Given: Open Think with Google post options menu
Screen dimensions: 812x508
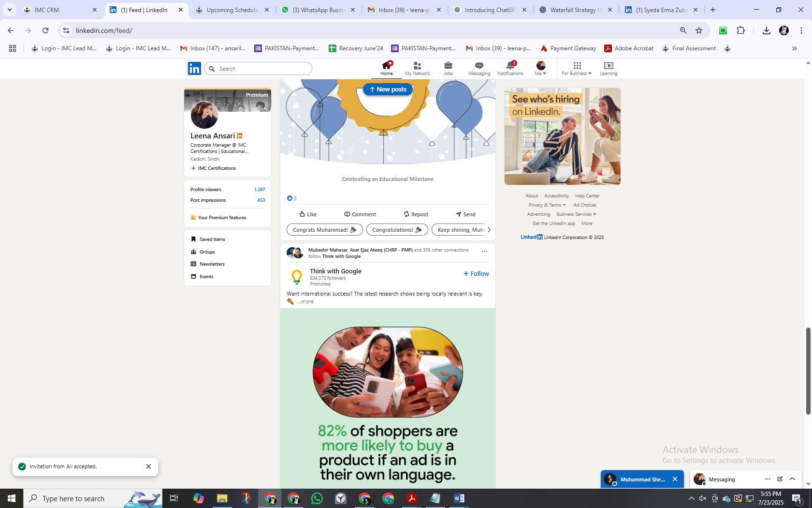Looking at the screenshot, I should coord(484,251).
